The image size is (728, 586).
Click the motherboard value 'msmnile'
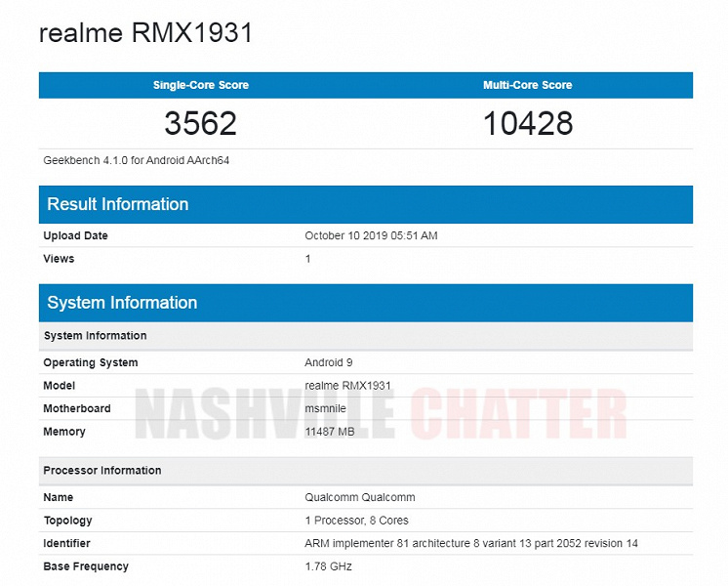click(326, 408)
